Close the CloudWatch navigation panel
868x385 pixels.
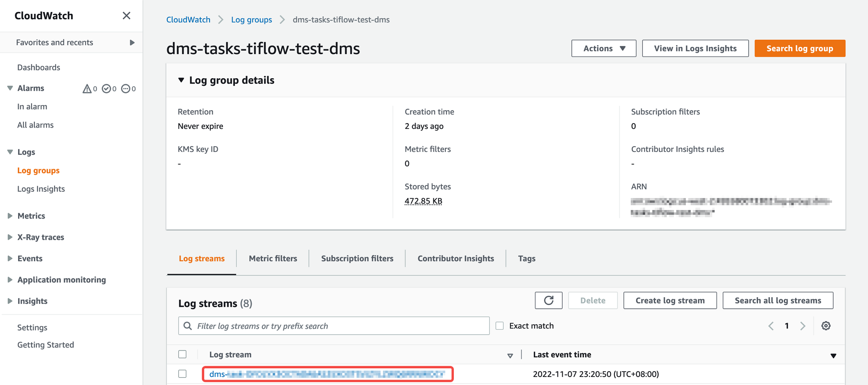(x=127, y=16)
